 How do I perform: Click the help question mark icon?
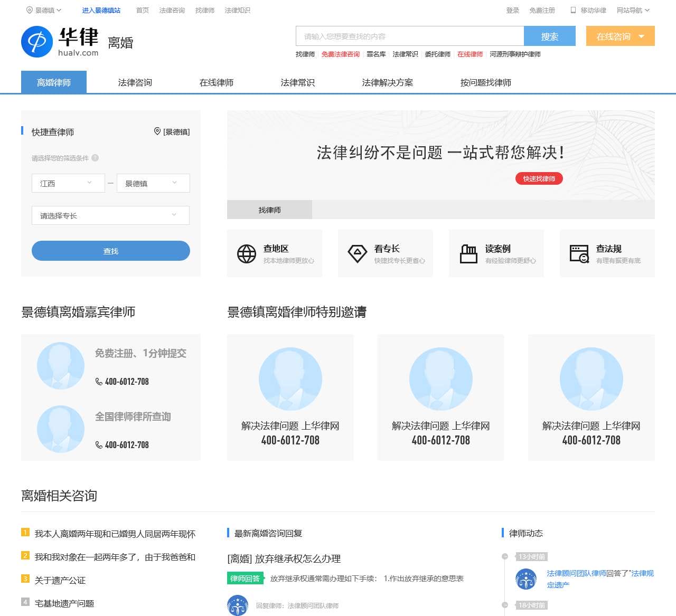pos(95,158)
